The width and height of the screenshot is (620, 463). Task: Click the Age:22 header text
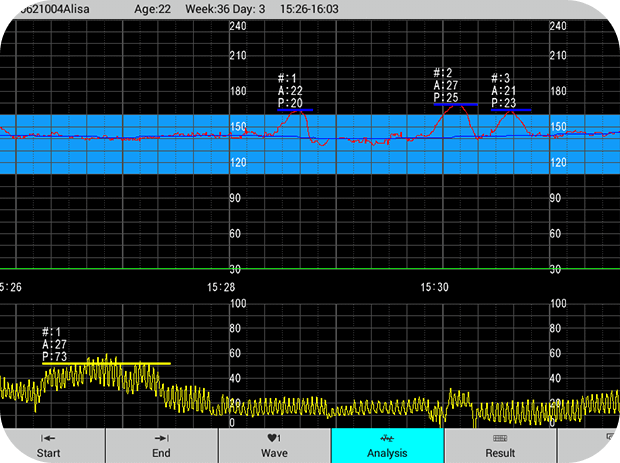click(153, 9)
